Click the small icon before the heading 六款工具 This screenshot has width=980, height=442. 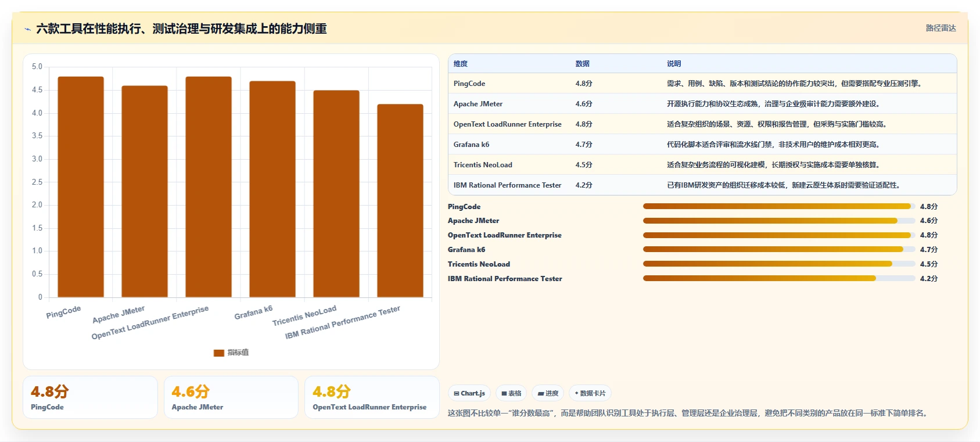click(27, 29)
